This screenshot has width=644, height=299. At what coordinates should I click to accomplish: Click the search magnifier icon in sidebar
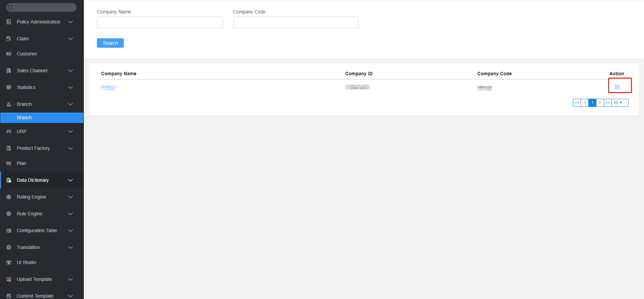[10, 7]
